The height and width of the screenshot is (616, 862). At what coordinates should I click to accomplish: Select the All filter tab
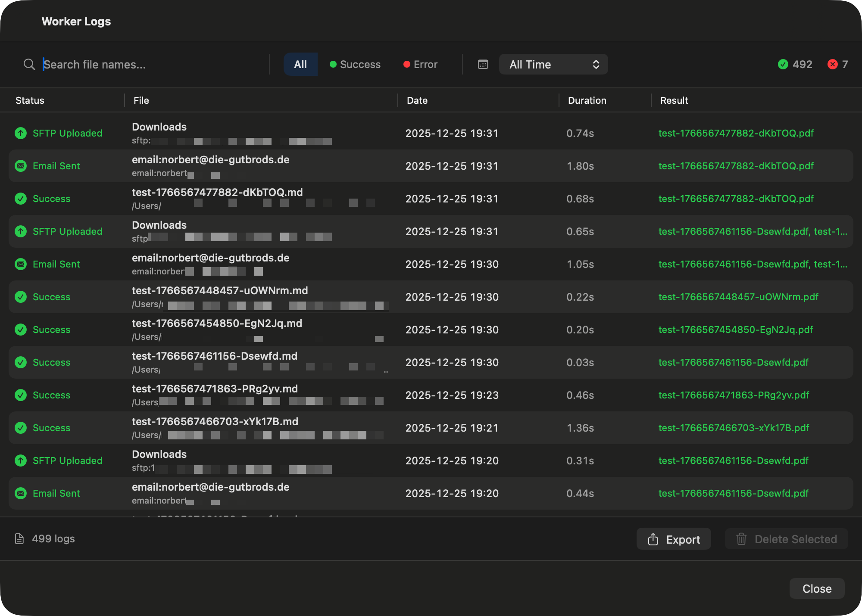[x=300, y=65]
